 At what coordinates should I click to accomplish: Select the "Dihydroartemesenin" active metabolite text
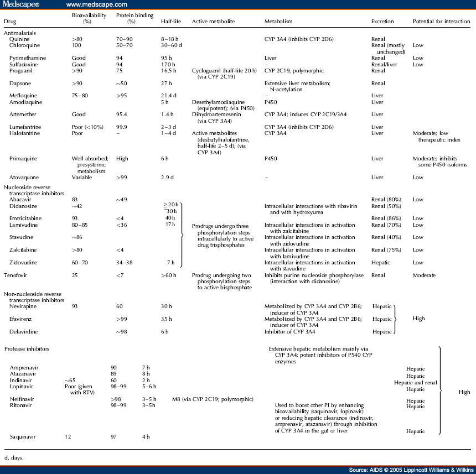216,114
